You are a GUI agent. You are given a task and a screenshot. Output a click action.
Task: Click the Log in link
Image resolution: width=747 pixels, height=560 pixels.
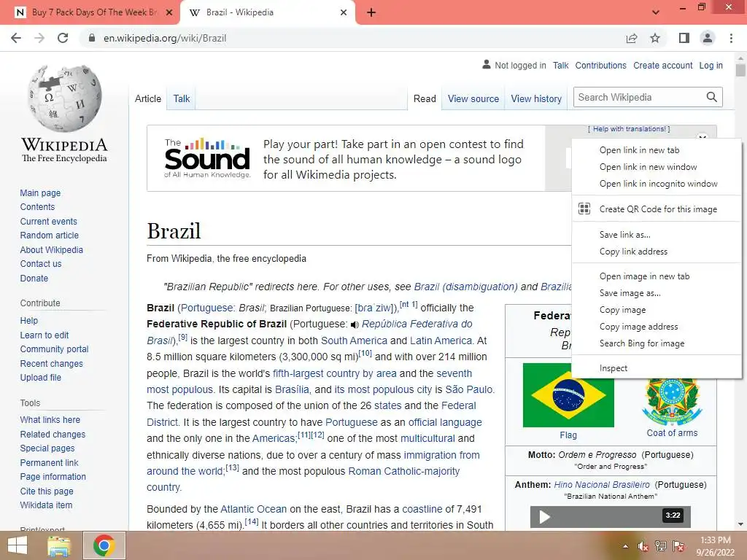711,66
